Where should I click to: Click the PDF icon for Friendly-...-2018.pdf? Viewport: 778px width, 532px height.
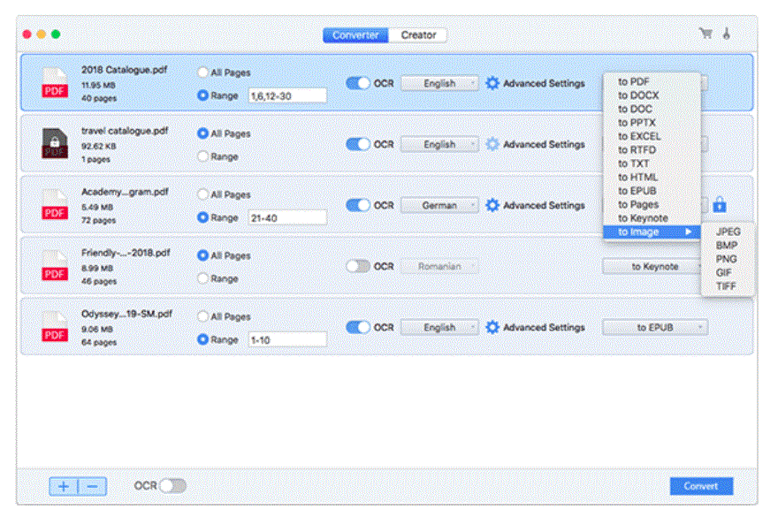tap(55, 266)
